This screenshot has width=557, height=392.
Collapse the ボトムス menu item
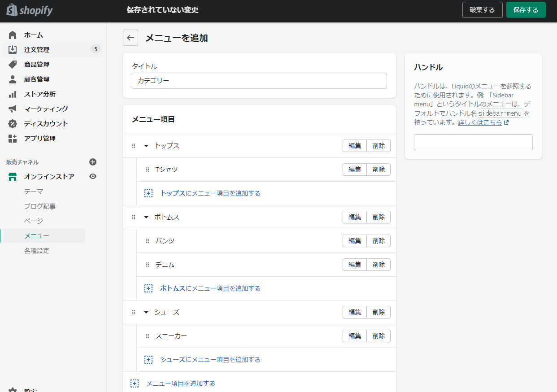coord(146,217)
